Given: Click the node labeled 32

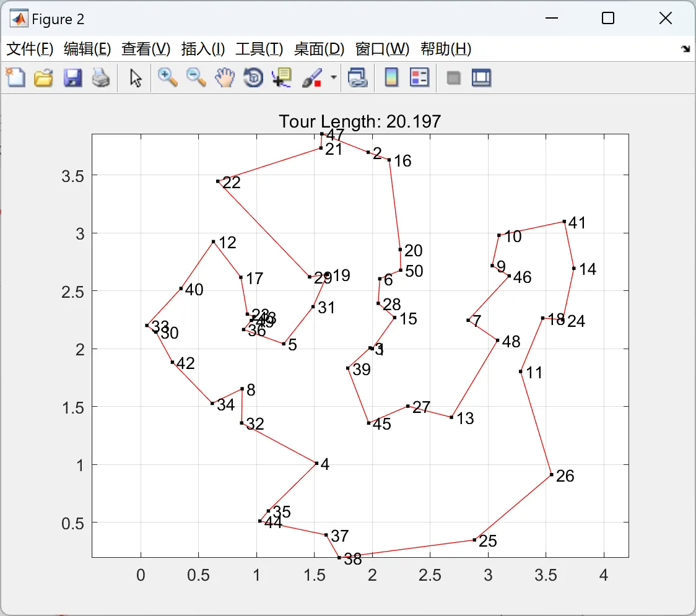Looking at the screenshot, I should coord(241,423).
